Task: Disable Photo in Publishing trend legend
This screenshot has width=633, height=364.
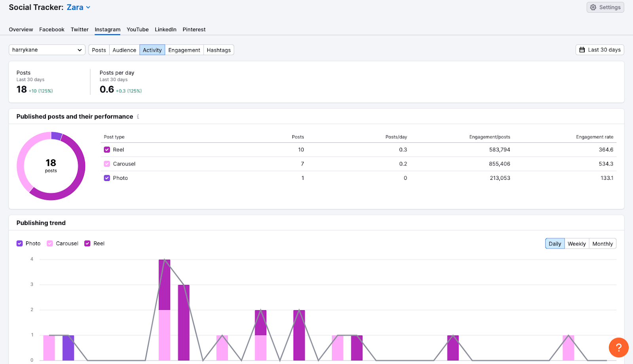Action: click(x=19, y=243)
